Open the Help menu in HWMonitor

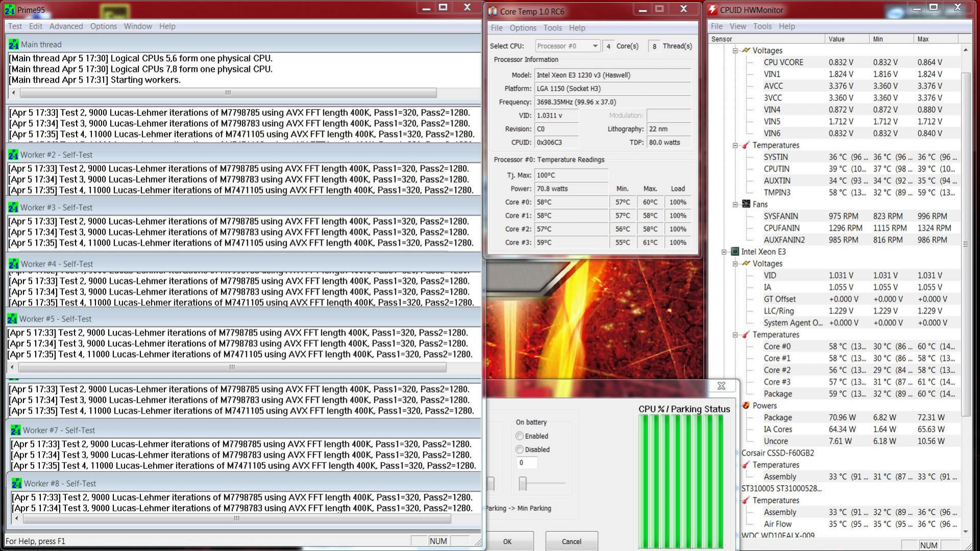coord(786,27)
